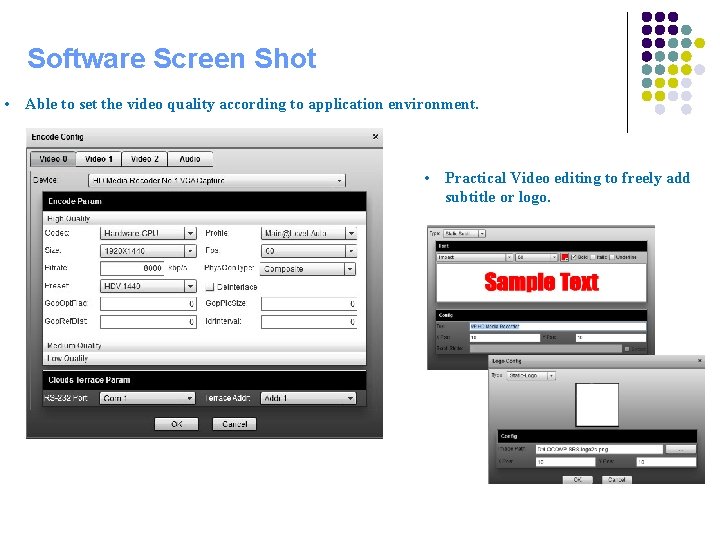Screen dimensions: 720x540
Task: Open the subtitle Type dropdown
Action: pos(464,233)
